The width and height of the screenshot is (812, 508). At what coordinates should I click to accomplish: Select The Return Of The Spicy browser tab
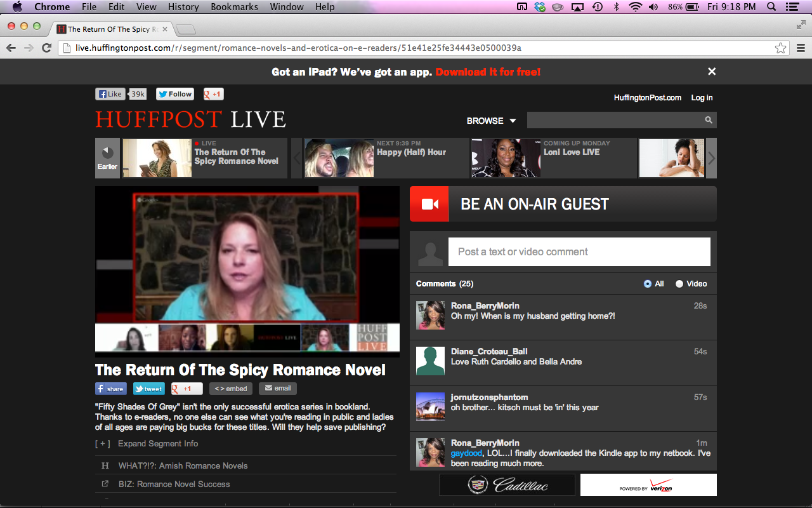pyautogui.click(x=111, y=29)
